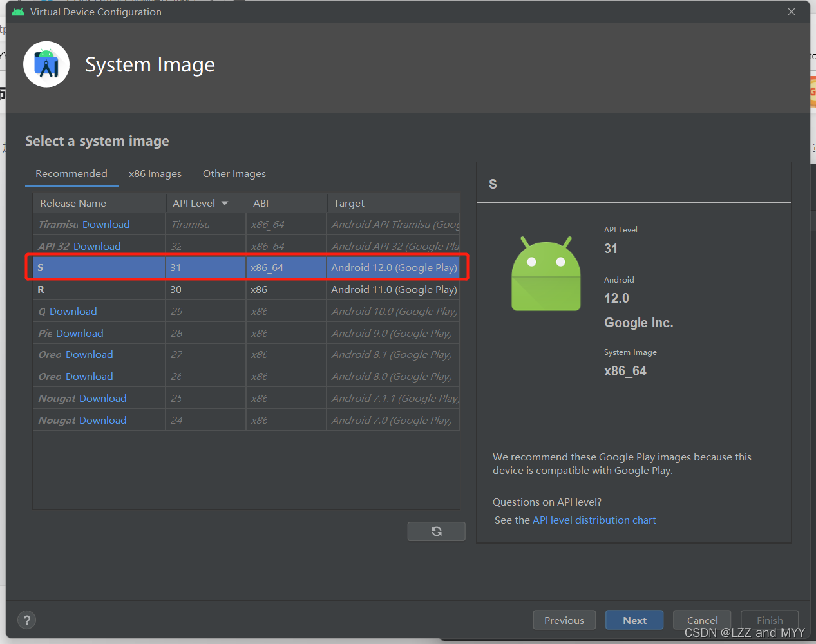Viewport: 816px width, 644px height.
Task: Click the Android 7.1.1 (Google Play) target cell
Action: pos(394,398)
